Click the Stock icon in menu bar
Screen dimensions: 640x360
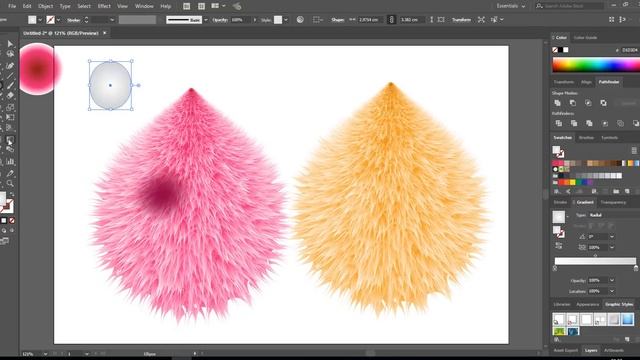coord(201,6)
